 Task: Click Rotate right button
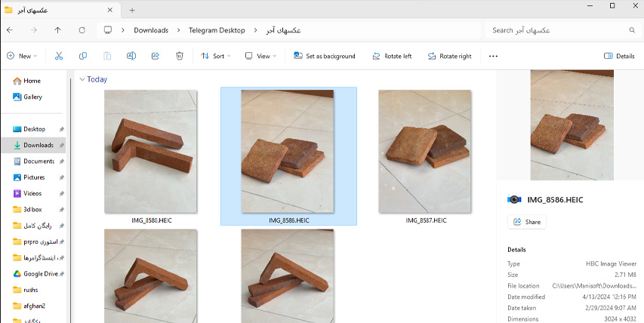[449, 56]
